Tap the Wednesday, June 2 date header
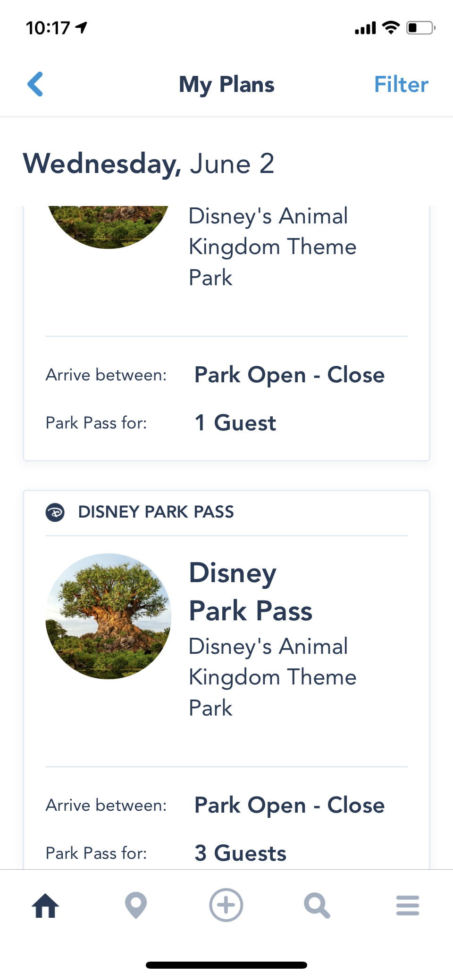 click(149, 164)
